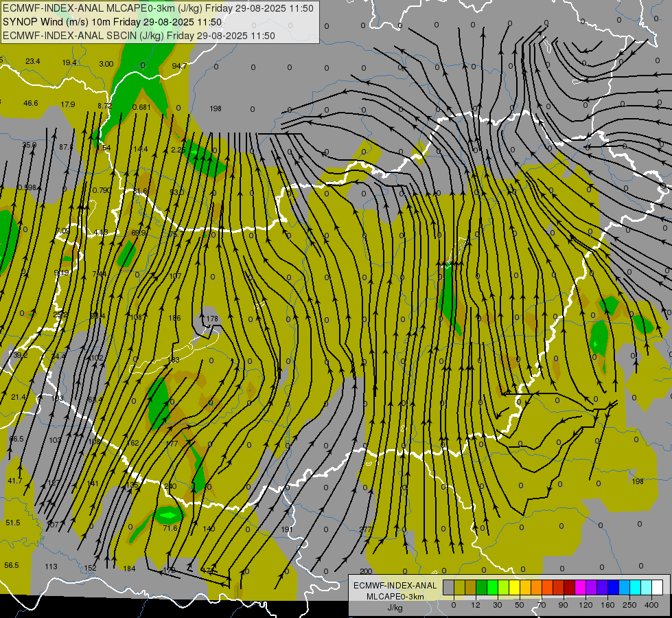The height and width of the screenshot is (618, 672).
Task: Click the amber legend swatch after 50
Action: (x=525, y=588)
